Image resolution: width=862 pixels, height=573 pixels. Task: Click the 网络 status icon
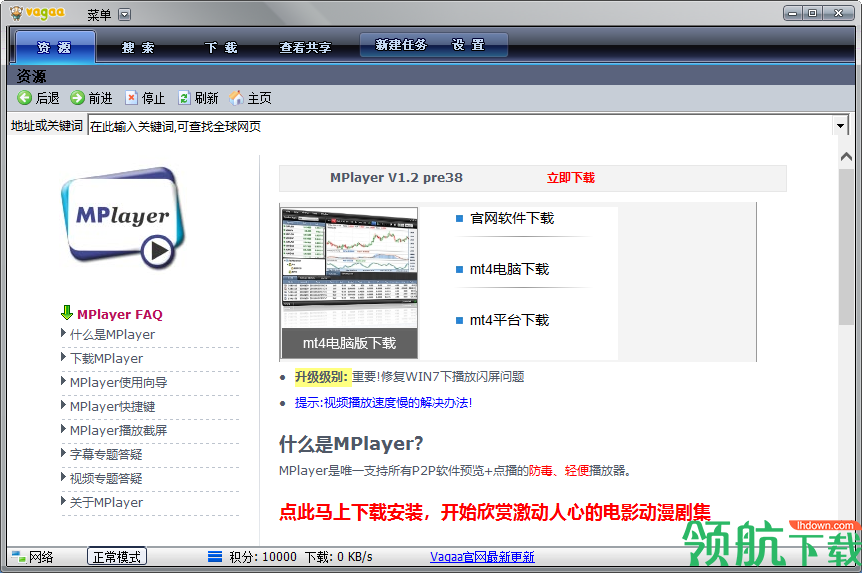(x=19, y=557)
